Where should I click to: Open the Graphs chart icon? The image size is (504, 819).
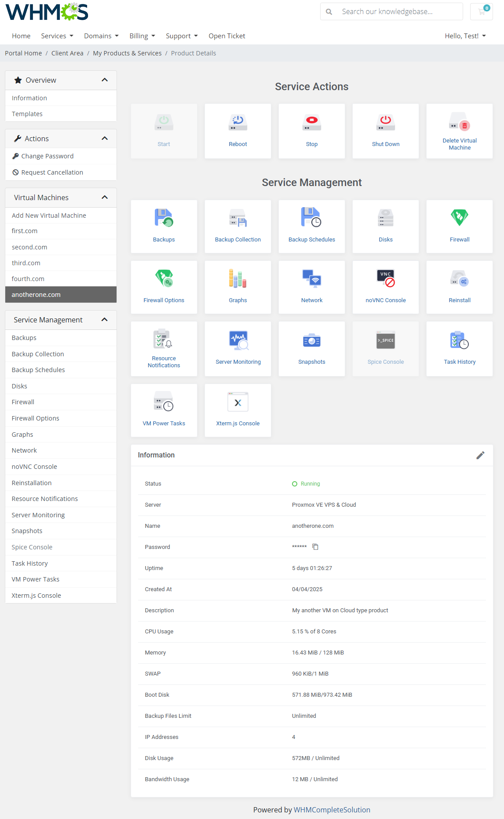coord(237,278)
